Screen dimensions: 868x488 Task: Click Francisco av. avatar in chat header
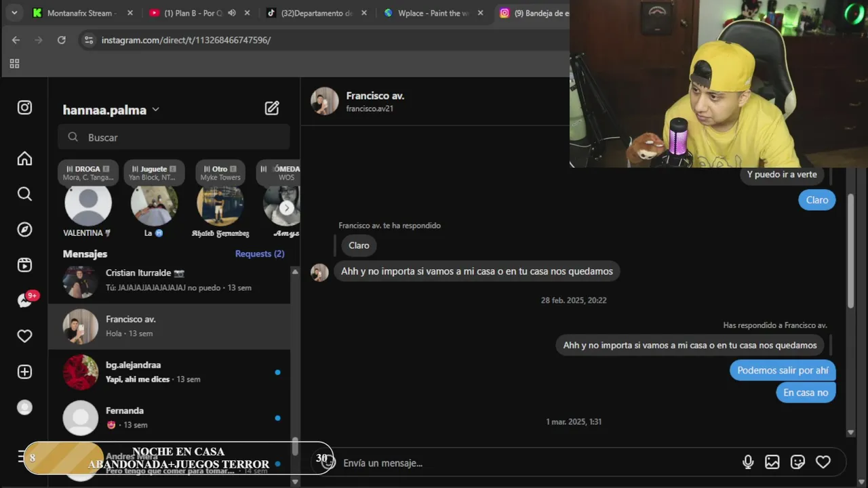(325, 101)
